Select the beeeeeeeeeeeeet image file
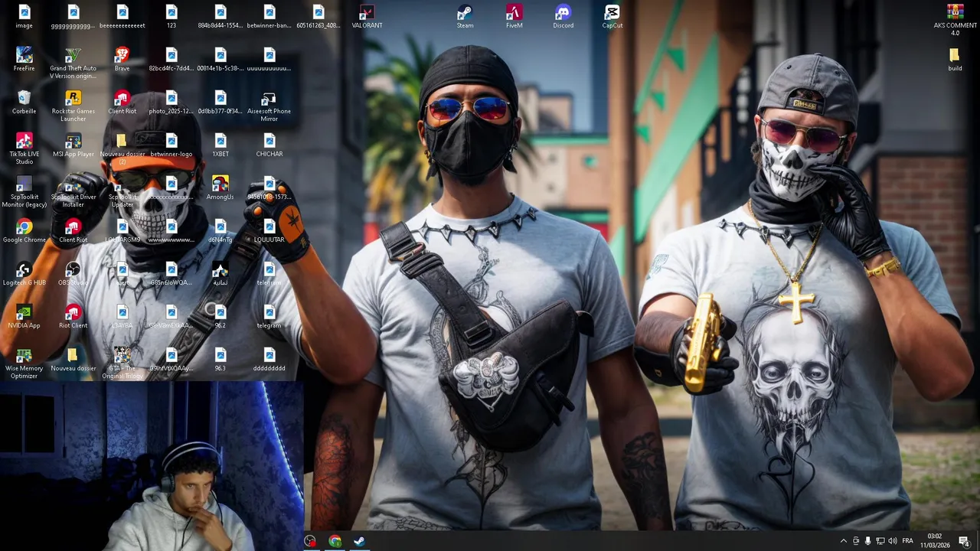The width and height of the screenshot is (980, 551). 122,17
